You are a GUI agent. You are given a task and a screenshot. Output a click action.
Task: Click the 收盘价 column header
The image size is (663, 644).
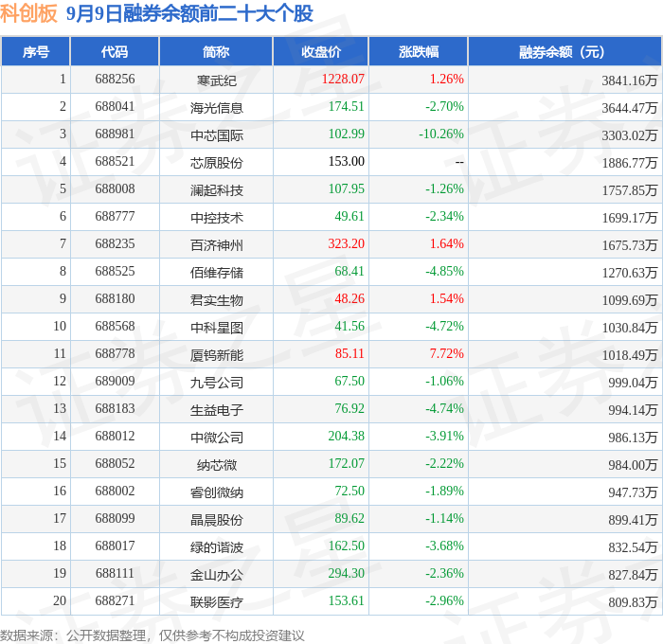(x=321, y=51)
